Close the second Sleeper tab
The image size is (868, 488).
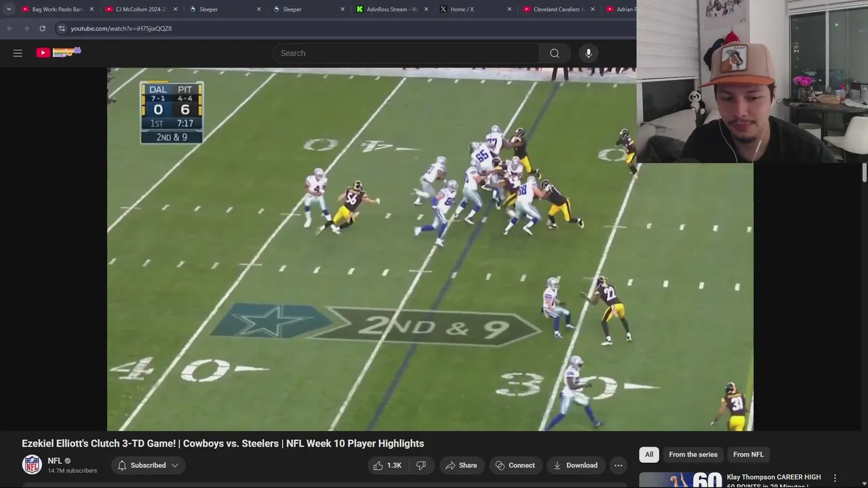[342, 9]
